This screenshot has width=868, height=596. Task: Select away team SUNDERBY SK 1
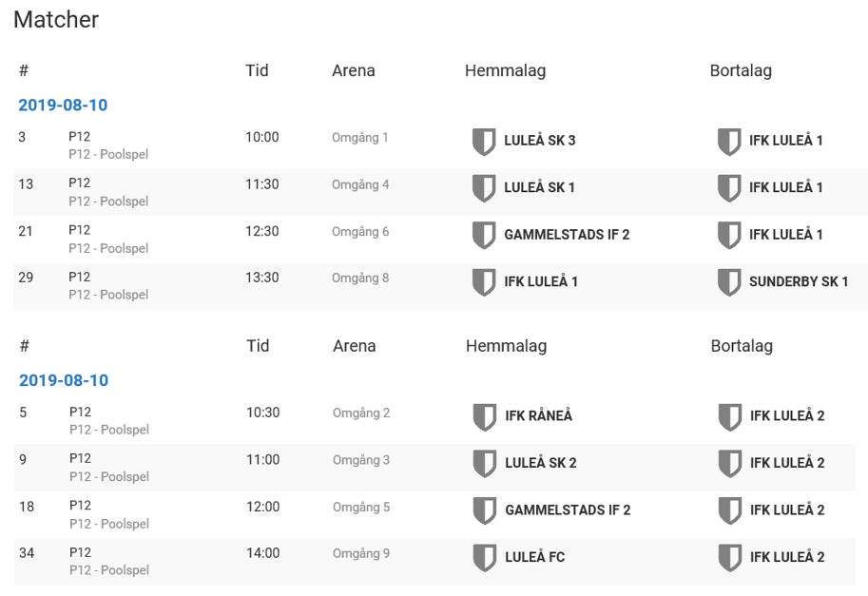pyautogui.click(x=799, y=281)
